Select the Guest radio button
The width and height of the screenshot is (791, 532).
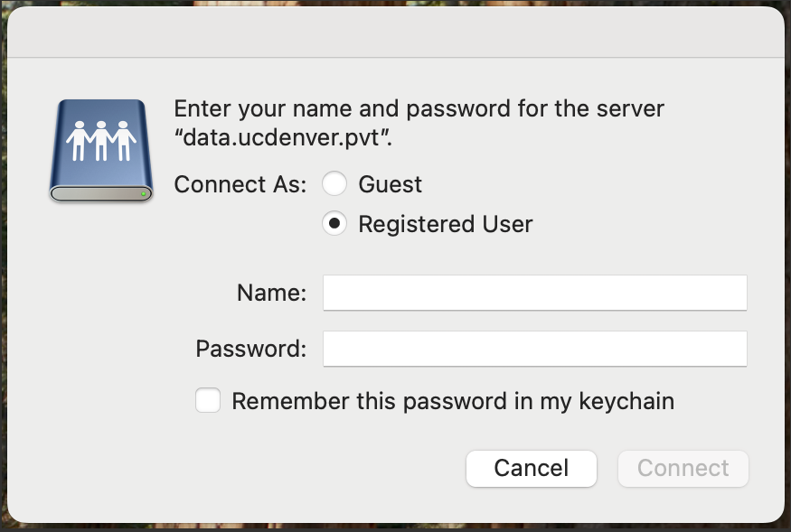[334, 183]
